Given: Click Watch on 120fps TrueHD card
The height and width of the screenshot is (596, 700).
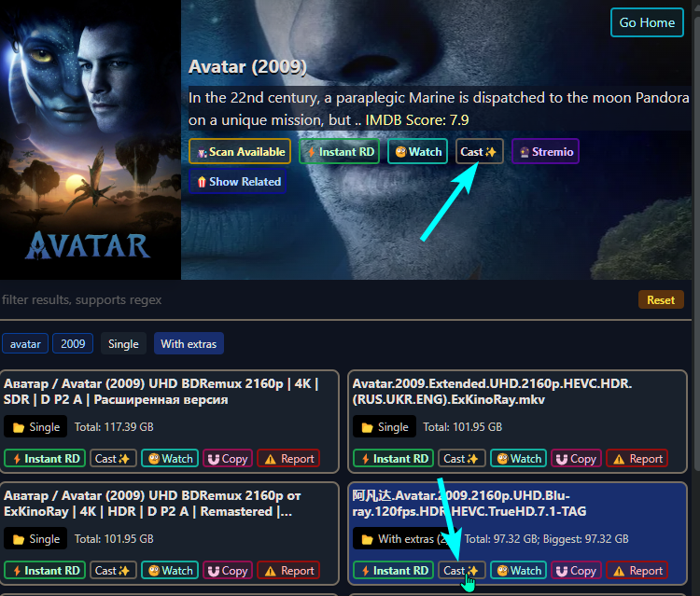Looking at the screenshot, I should coord(518,570).
